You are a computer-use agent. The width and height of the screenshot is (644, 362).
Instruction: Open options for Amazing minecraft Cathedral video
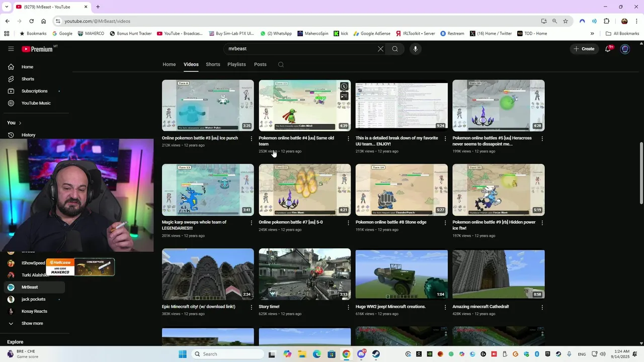pyautogui.click(x=542, y=307)
